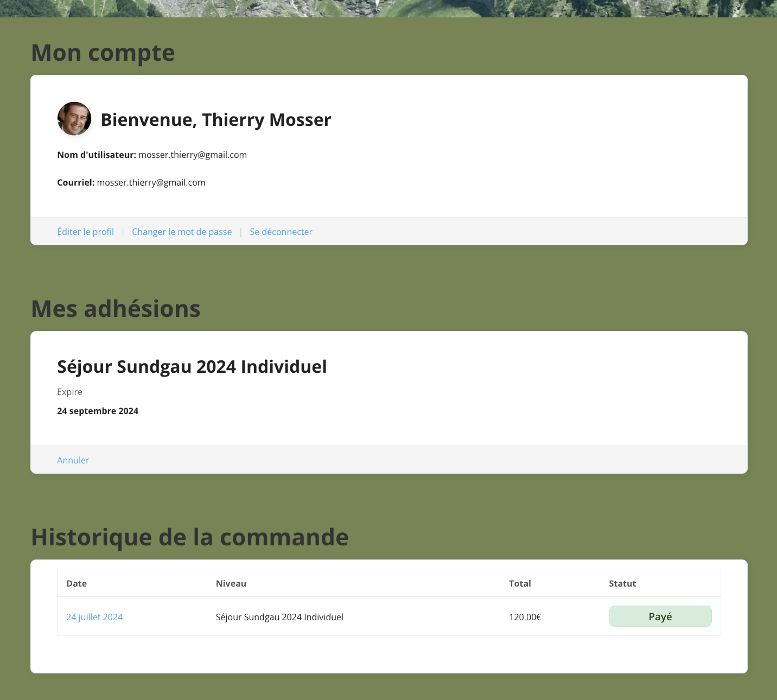Click the Date column header
777x700 pixels.
pos(77,583)
